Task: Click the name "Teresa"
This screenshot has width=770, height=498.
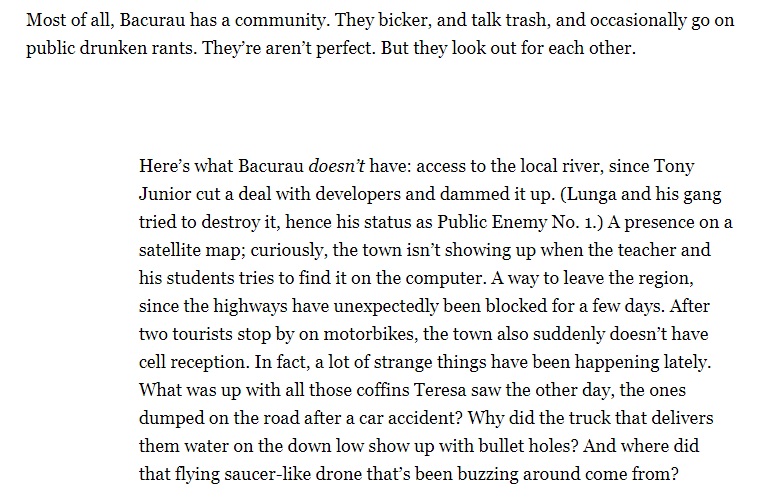Action: pos(440,390)
